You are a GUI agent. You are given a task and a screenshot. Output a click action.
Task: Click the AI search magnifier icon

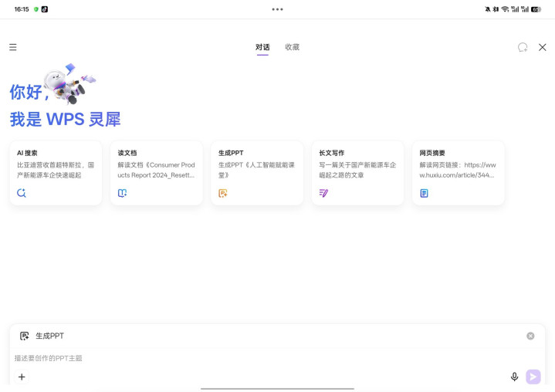coord(22,193)
